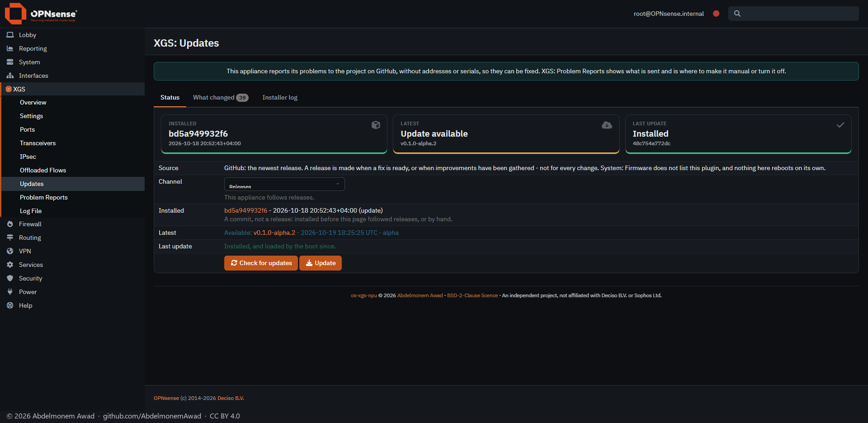Screen dimensions: 868x423
Task: Click the Help lifebuoy icon
Action: pos(10,305)
